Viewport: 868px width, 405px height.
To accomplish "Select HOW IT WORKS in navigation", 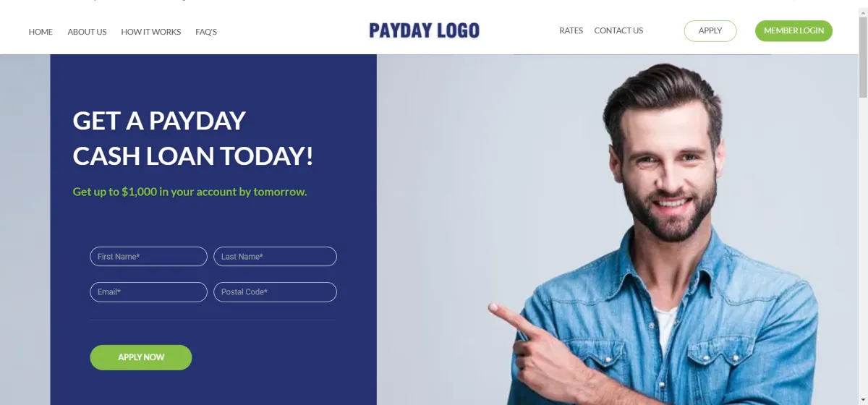I will click(151, 32).
